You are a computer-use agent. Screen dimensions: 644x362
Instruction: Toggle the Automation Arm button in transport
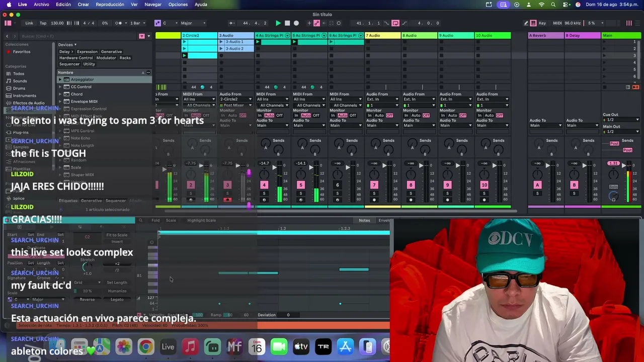(x=317, y=23)
